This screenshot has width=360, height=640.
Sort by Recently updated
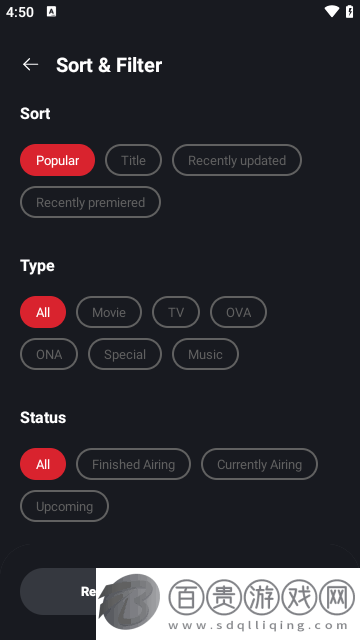pos(237,160)
